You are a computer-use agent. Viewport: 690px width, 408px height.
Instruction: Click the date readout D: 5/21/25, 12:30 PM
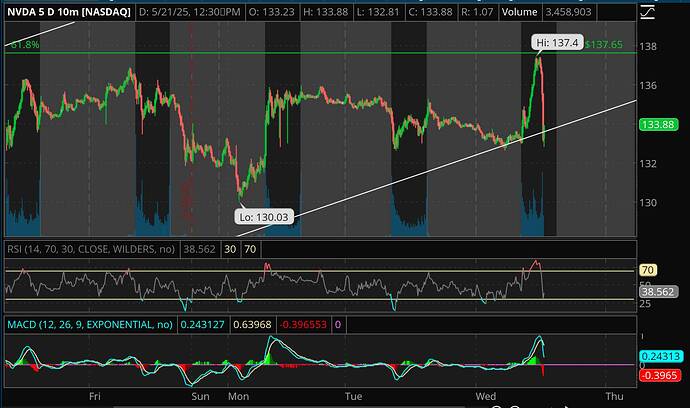[190, 12]
